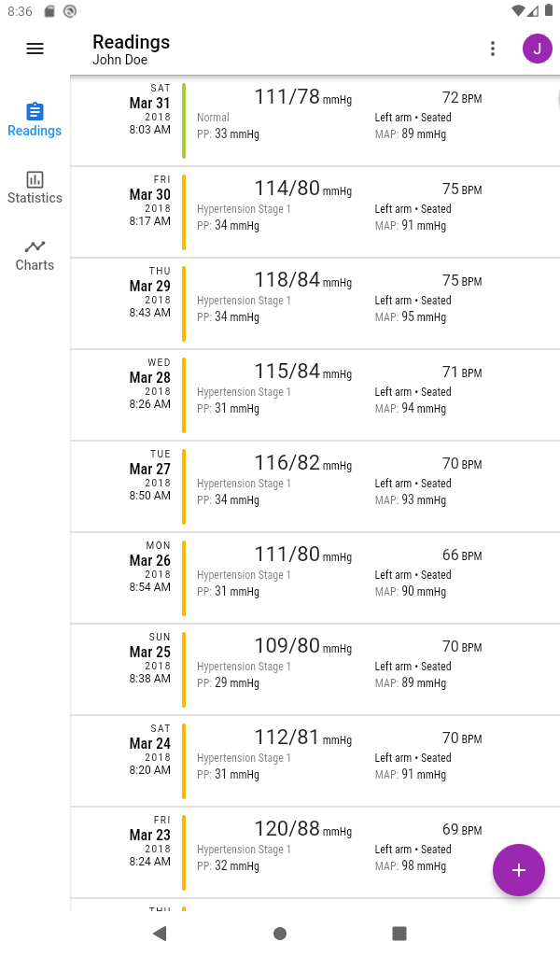
Task: Open the Charts line graph icon
Action: pos(35,246)
